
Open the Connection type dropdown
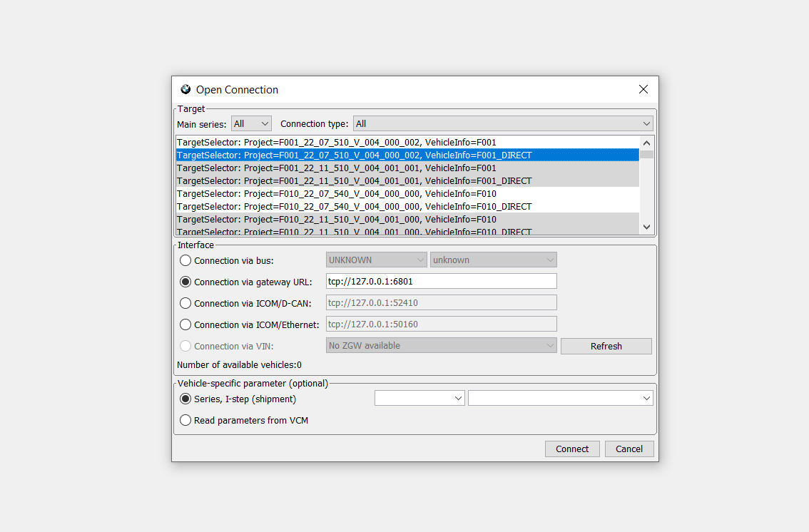coord(503,123)
